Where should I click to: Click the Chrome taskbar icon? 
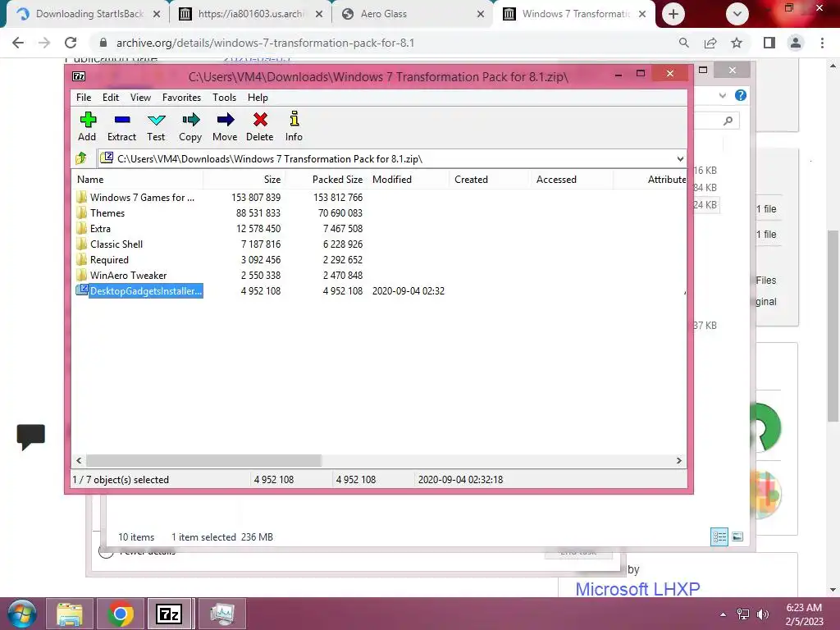pos(121,614)
